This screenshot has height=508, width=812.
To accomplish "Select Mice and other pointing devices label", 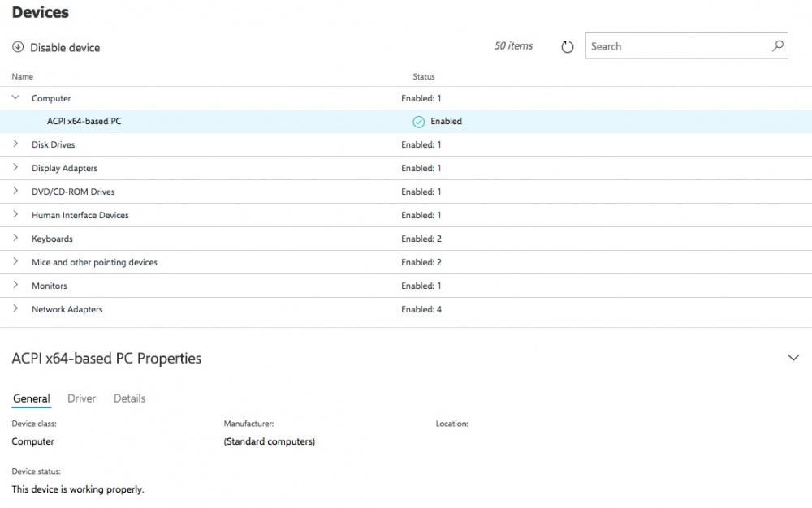I will [94, 262].
